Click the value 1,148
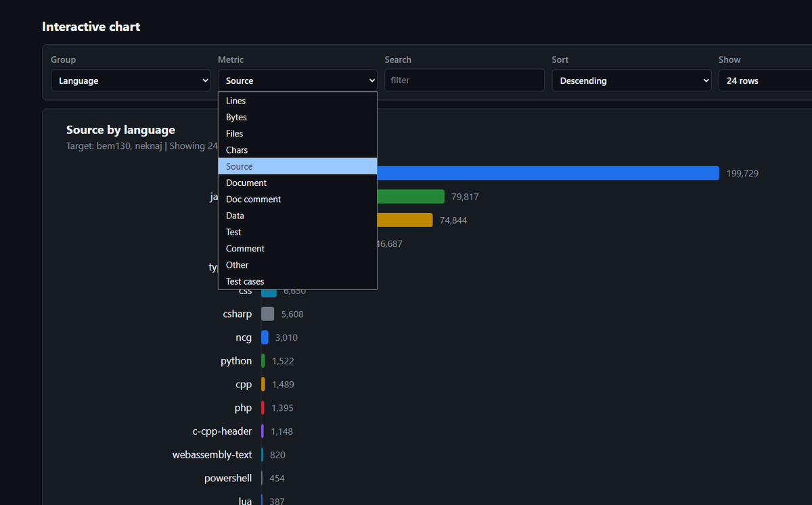Screen dimensions: 812x505 pos(281,431)
